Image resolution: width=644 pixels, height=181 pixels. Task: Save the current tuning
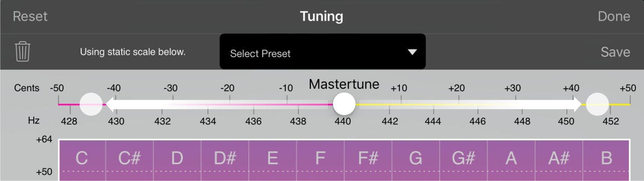(x=615, y=52)
